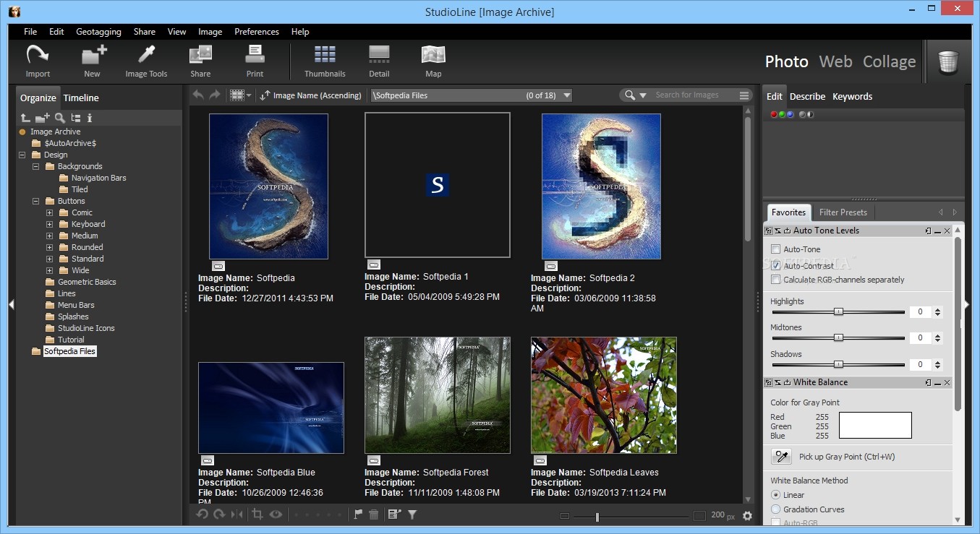Viewport: 980px width, 534px height.
Task: Switch to Detail view icon
Action: coord(379,55)
